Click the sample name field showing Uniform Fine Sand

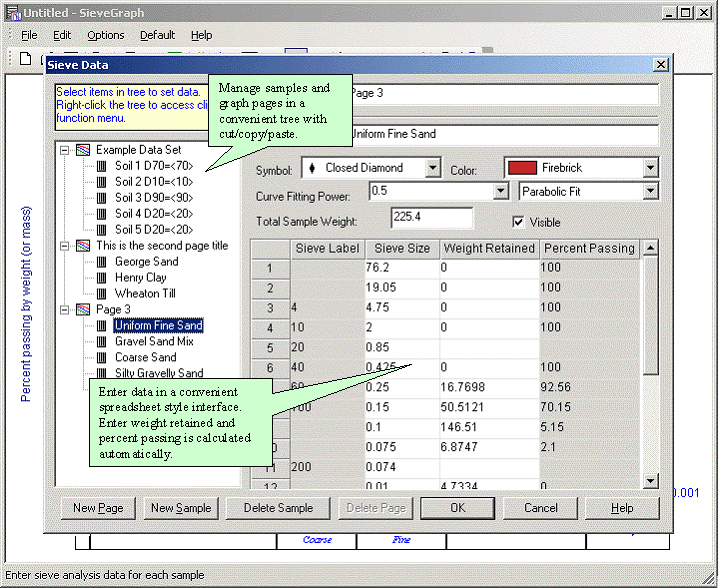(x=504, y=134)
